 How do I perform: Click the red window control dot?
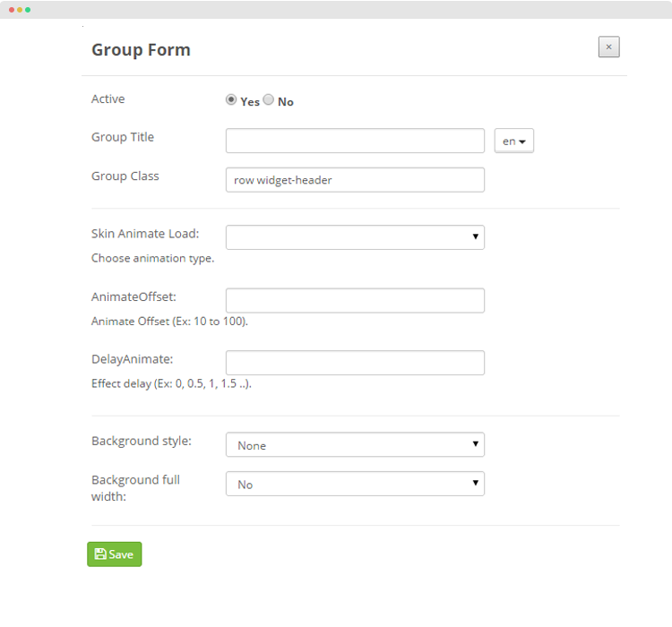click(x=12, y=10)
